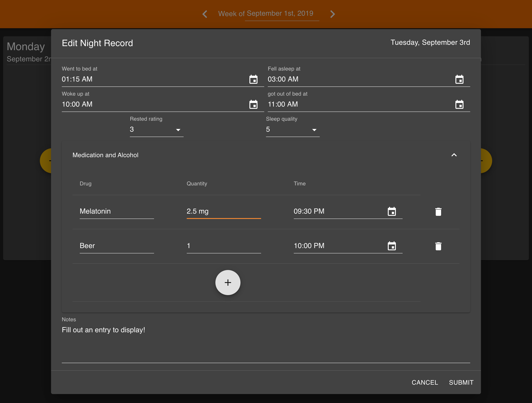
Task: Submit the night record
Action: (461, 382)
